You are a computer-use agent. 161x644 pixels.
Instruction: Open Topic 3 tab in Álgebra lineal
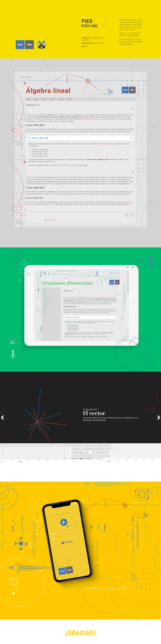[x=53, y=99]
